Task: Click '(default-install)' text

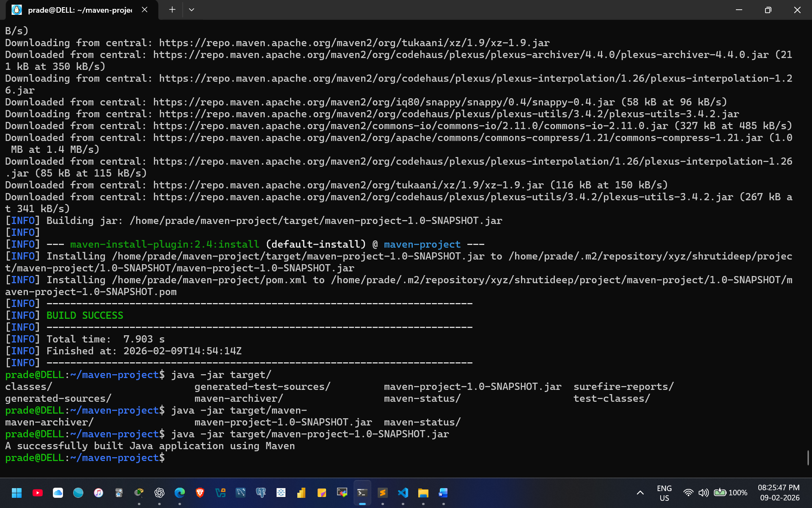Action: click(x=315, y=244)
